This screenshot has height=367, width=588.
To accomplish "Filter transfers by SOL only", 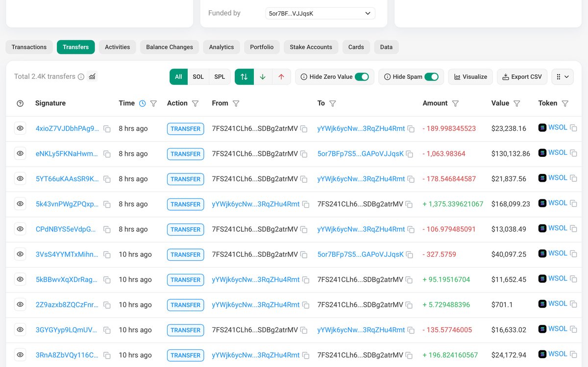I will tap(198, 76).
